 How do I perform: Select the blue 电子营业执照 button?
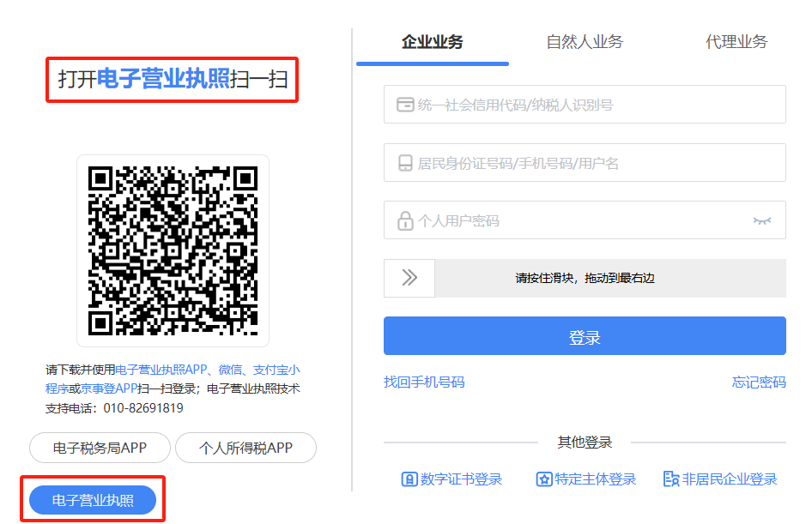pos(93,500)
